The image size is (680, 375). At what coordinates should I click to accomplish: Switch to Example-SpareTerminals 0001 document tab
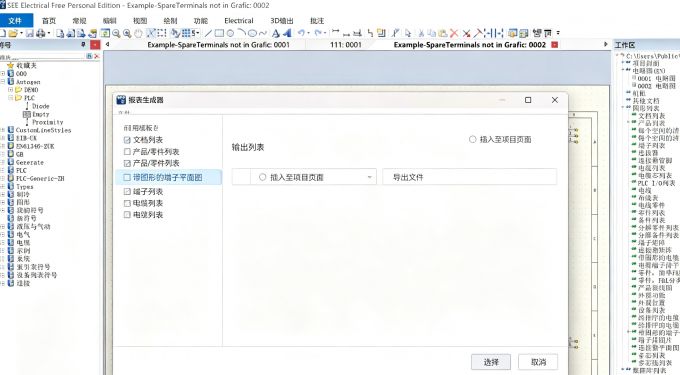pyautogui.click(x=218, y=45)
